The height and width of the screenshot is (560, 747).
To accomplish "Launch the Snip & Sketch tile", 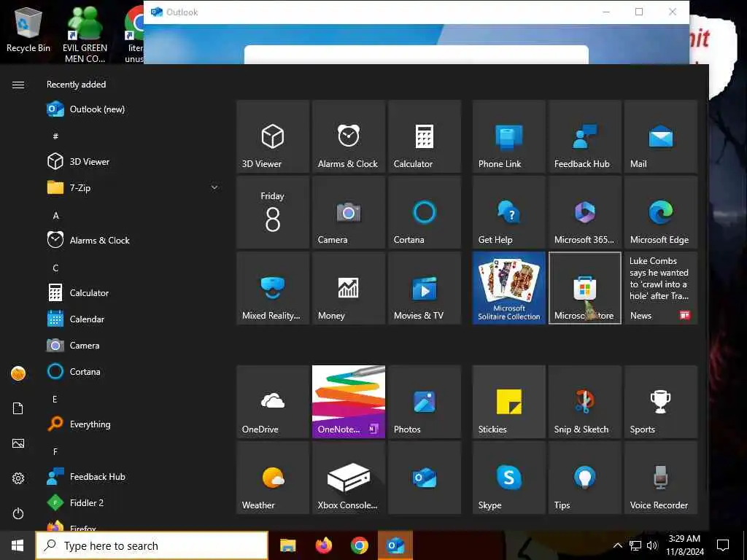I will pos(584,402).
